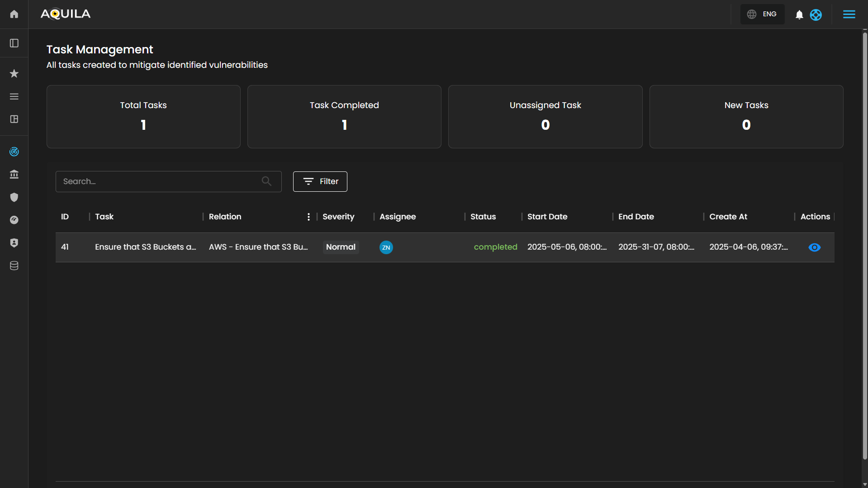
Task: Click the home icon in sidebar
Action: [14, 14]
